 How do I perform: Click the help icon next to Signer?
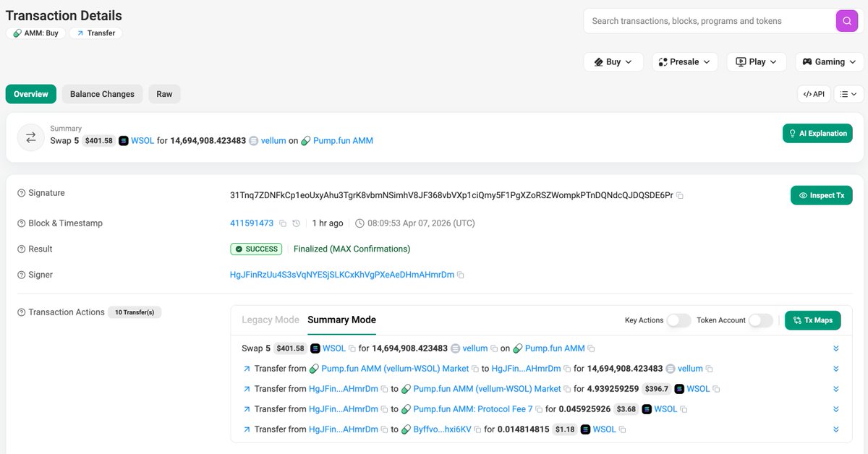tap(22, 275)
